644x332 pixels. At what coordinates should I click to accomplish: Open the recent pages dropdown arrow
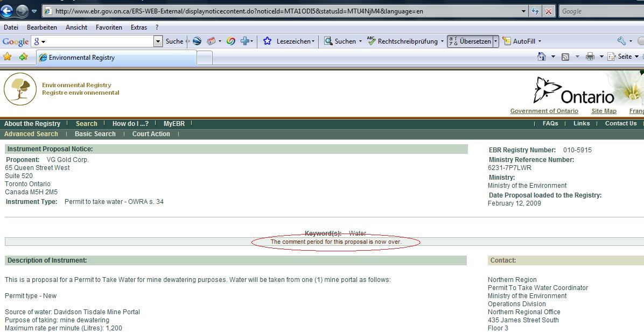point(34,11)
